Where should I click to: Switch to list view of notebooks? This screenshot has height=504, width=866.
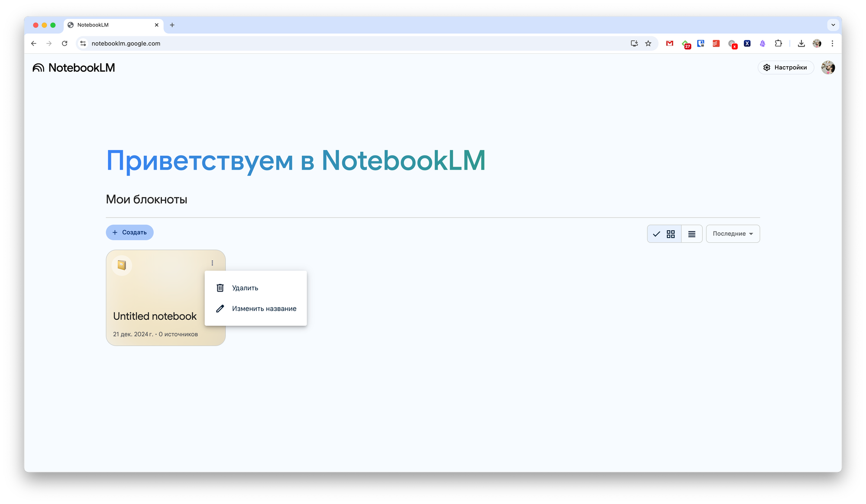click(x=692, y=234)
